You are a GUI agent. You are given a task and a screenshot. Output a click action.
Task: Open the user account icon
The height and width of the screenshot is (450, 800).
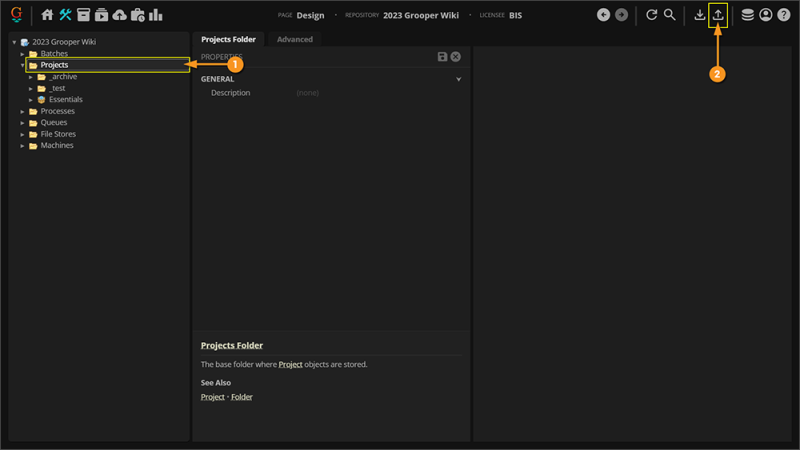click(765, 15)
